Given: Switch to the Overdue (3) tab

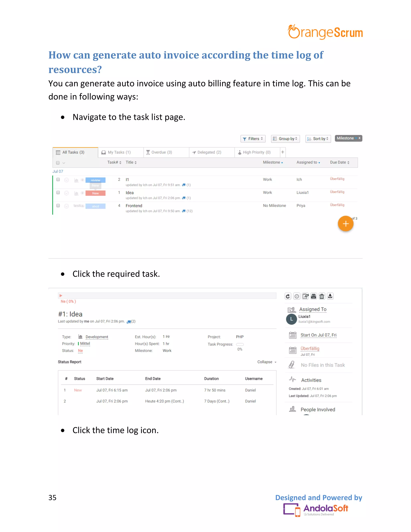Looking at the screenshot, I should 166,152.
